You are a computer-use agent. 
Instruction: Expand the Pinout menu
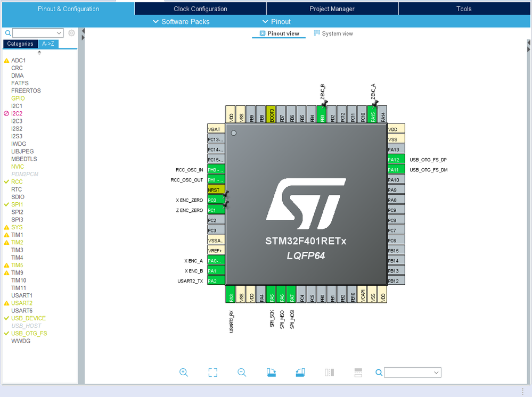coord(276,22)
